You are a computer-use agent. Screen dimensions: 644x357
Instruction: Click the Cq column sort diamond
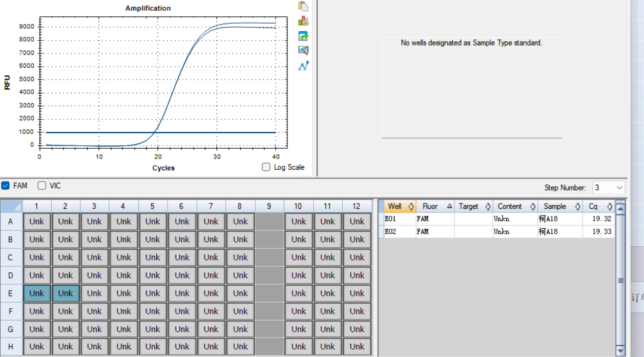coord(610,206)
